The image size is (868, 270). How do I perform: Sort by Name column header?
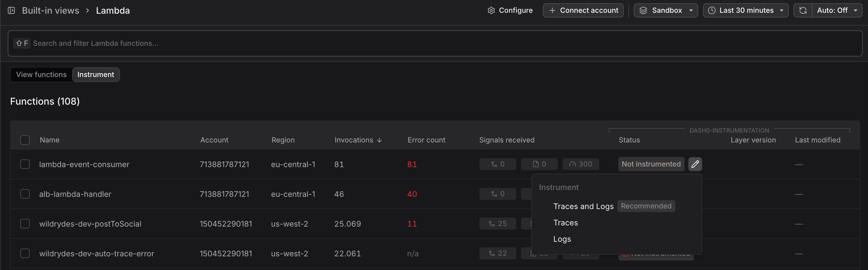click(50, 140)
